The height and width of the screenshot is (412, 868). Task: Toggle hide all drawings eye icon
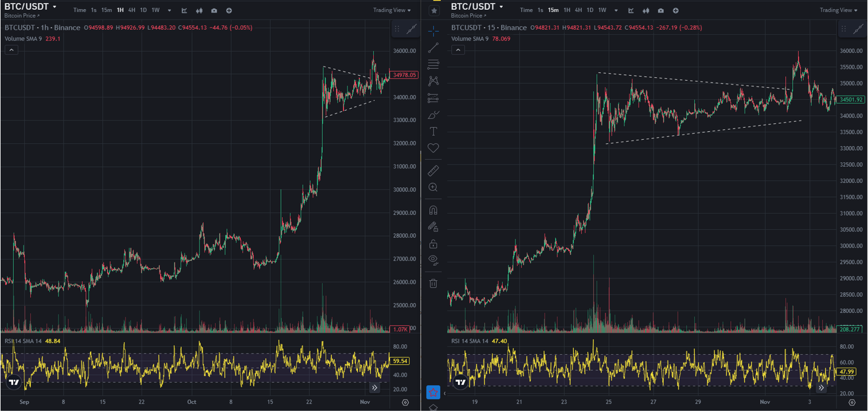pyautogui.click(x=433, y=260)
